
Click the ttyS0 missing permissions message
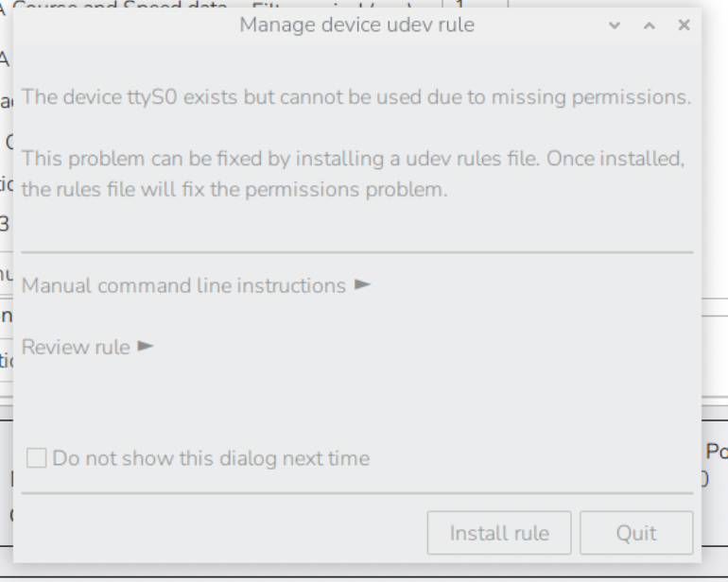click(355, 97)
